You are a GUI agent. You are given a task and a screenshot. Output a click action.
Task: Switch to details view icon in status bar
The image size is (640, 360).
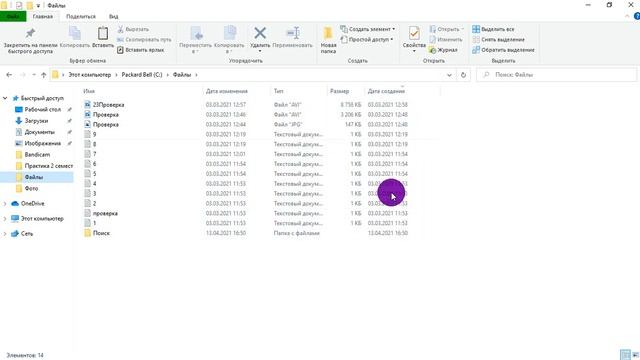tap(625, 355)
